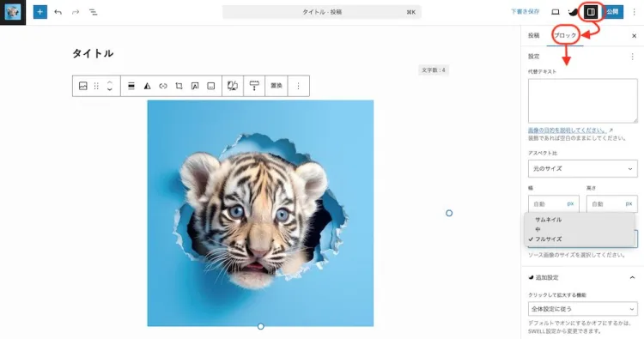Click the 公開 publish button

613,12
